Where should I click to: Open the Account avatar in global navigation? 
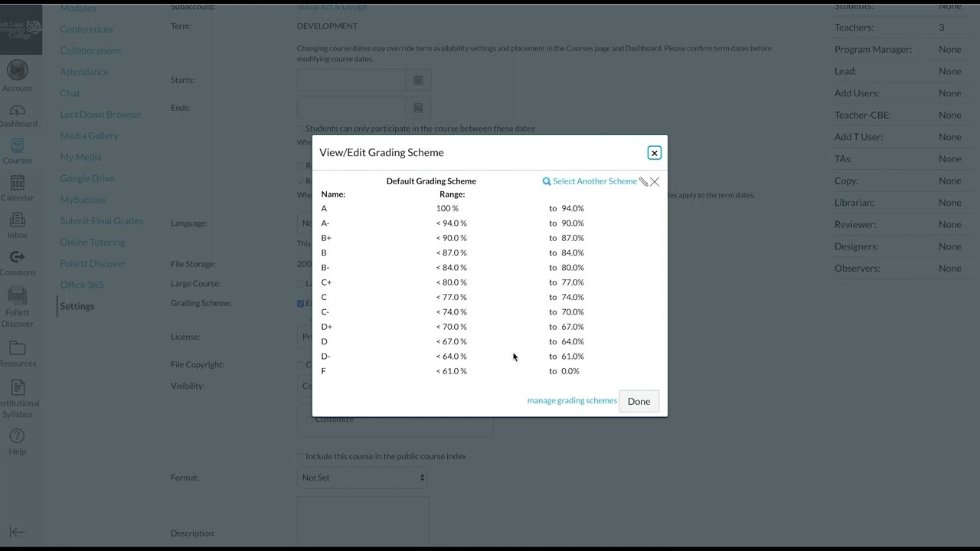click(x=17, y=70)
